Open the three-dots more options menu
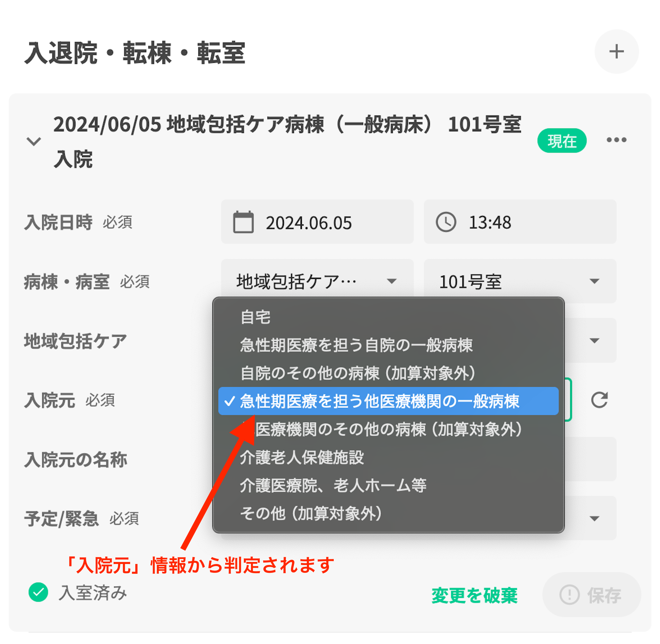The height and width of the screenshot is (644, 660). [616, 140]
